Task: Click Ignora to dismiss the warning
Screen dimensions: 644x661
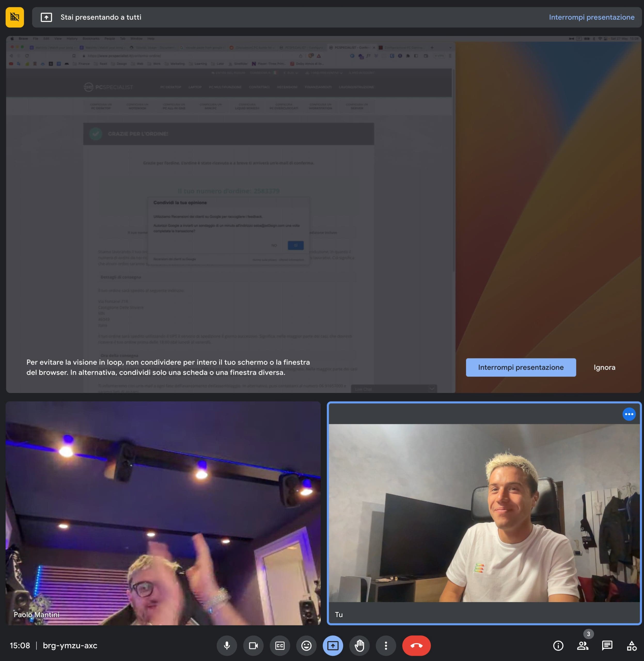Action: (604, 367)
